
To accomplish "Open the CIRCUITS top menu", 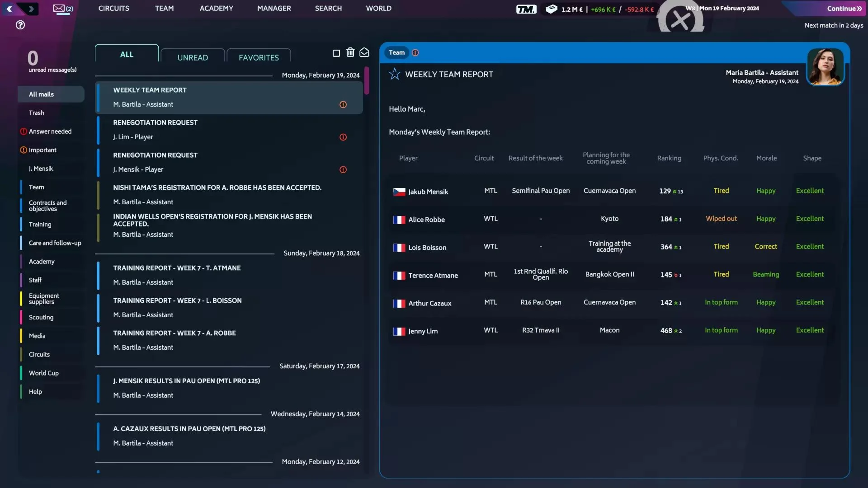I will coord(113,8).
